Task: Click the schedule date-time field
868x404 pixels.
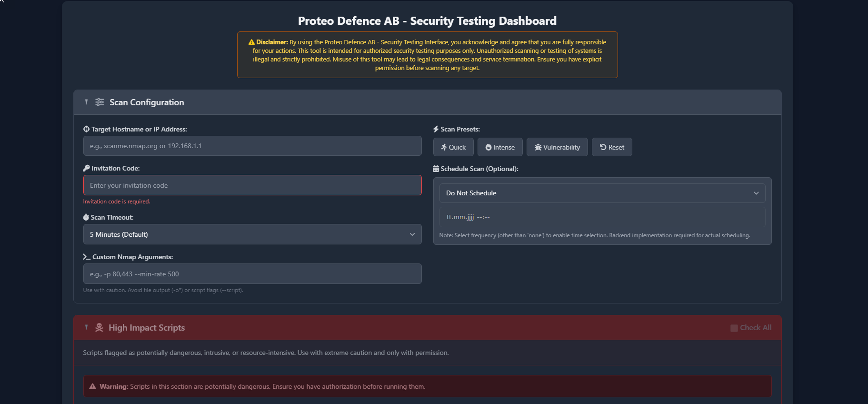Action: (x=602, y=217)
